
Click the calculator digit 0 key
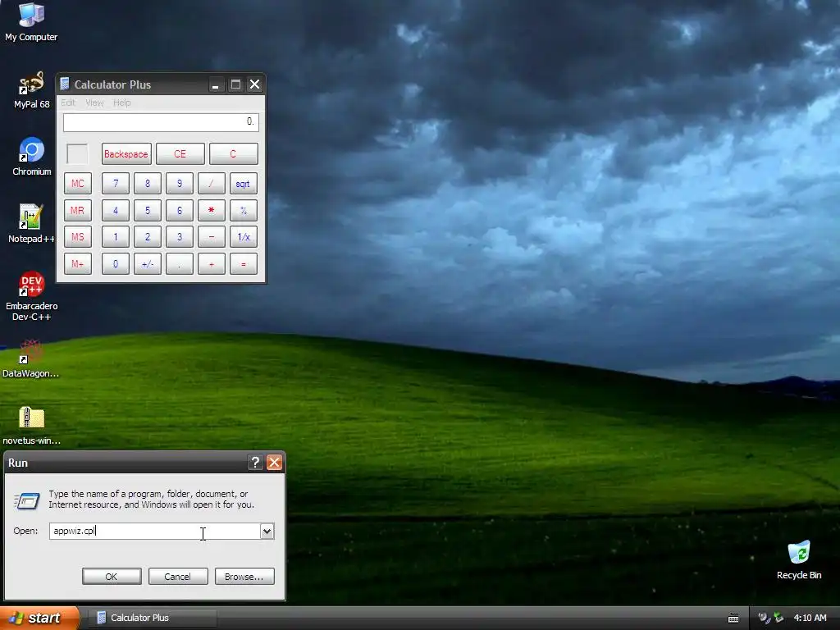click(115, 263)
